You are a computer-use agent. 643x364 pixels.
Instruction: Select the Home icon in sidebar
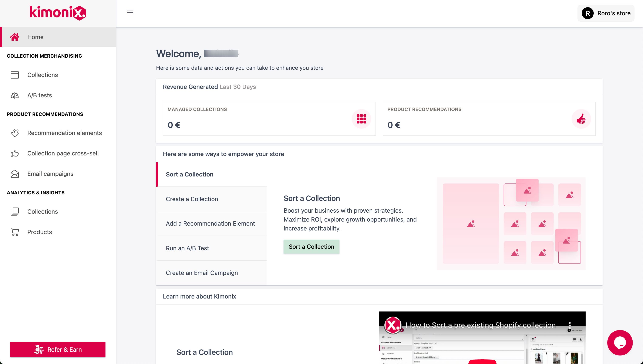tap(15, 37)
